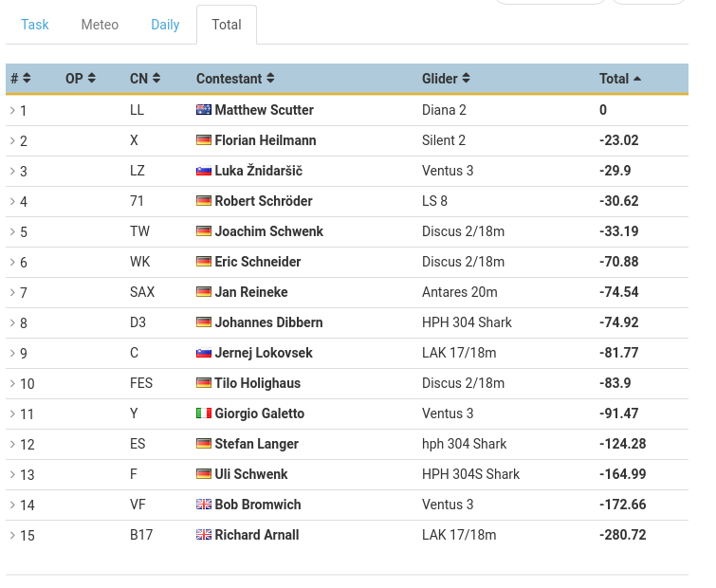Viewport: 716px width, 588px height.
Task: Expand row 14 Bob Bromwich details
Action: coord(12,505)
